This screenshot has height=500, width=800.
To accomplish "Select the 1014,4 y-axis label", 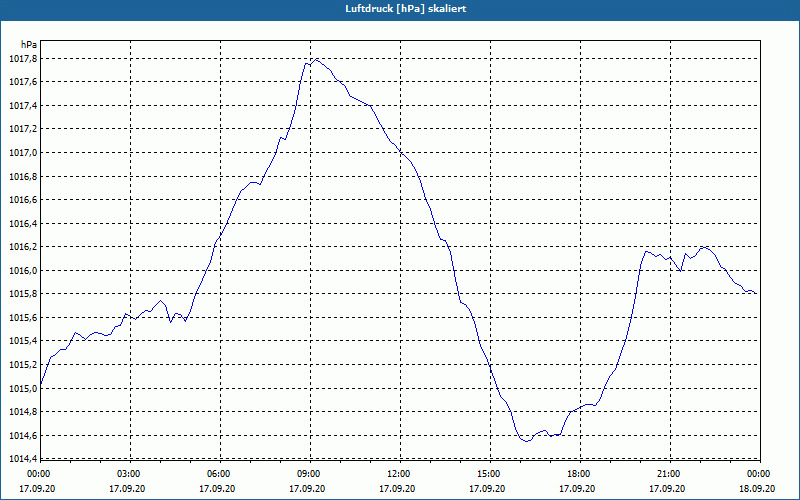I will (x=23, y=459).
